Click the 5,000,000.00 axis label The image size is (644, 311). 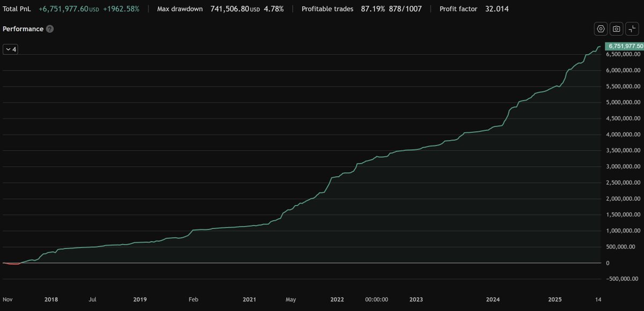click(624, 102)
